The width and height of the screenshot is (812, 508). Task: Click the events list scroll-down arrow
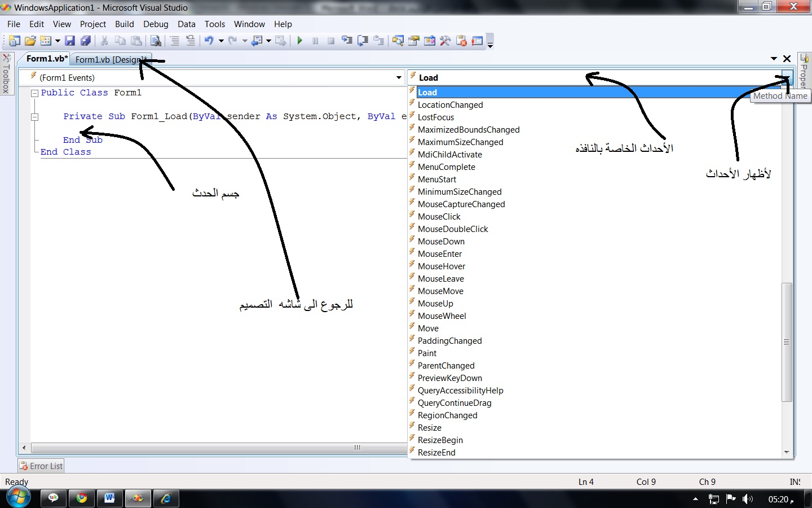tap(787, 452)
